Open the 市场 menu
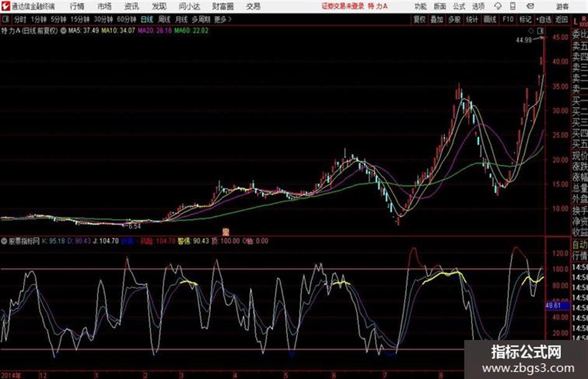The image size is (588, 379). [x=105, y=6]
